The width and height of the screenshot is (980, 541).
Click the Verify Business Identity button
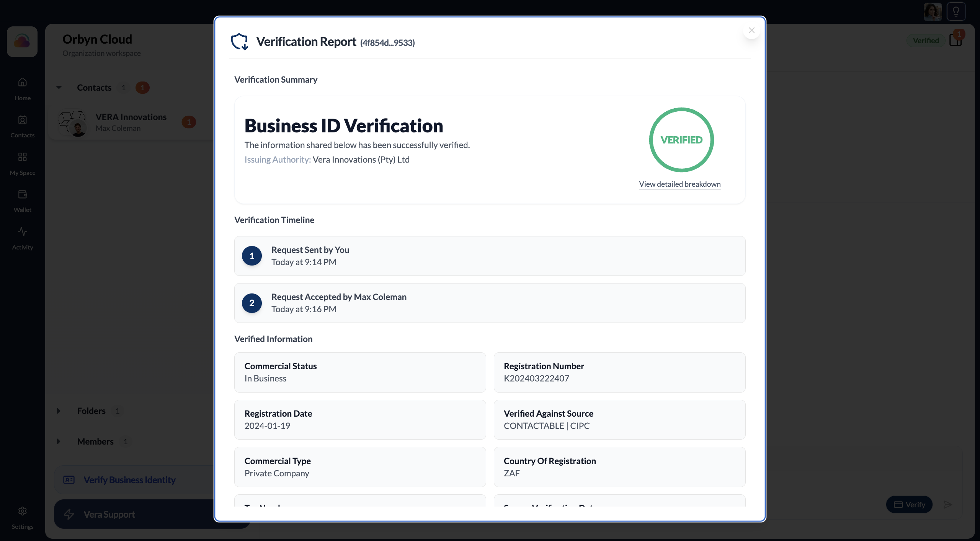(129, 479)
